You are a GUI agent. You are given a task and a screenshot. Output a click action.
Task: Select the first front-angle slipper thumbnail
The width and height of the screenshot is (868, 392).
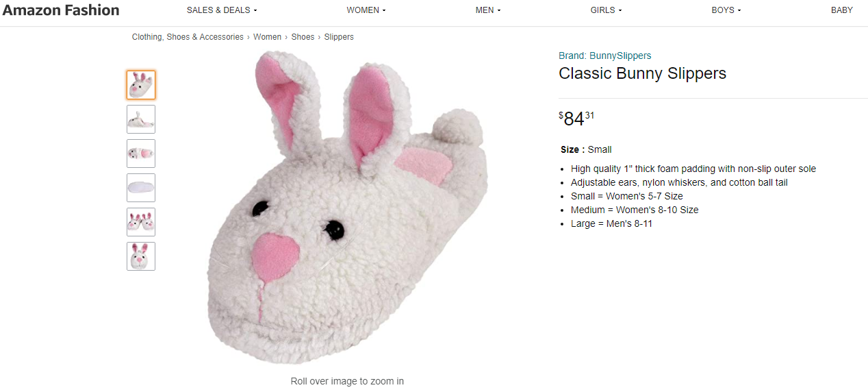coord(141,85)
